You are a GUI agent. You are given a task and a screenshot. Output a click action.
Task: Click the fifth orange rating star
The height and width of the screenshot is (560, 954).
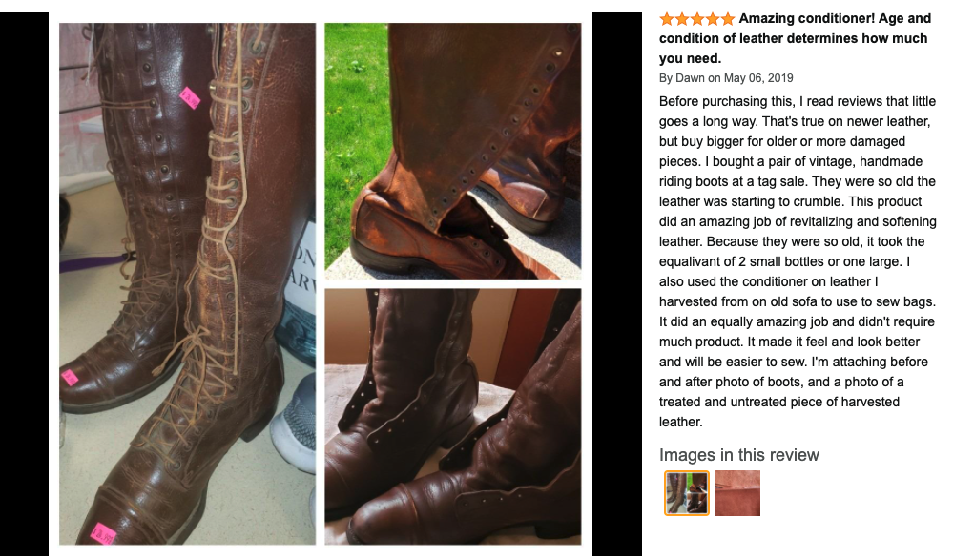pyautogui.click(x=728, y=19)
